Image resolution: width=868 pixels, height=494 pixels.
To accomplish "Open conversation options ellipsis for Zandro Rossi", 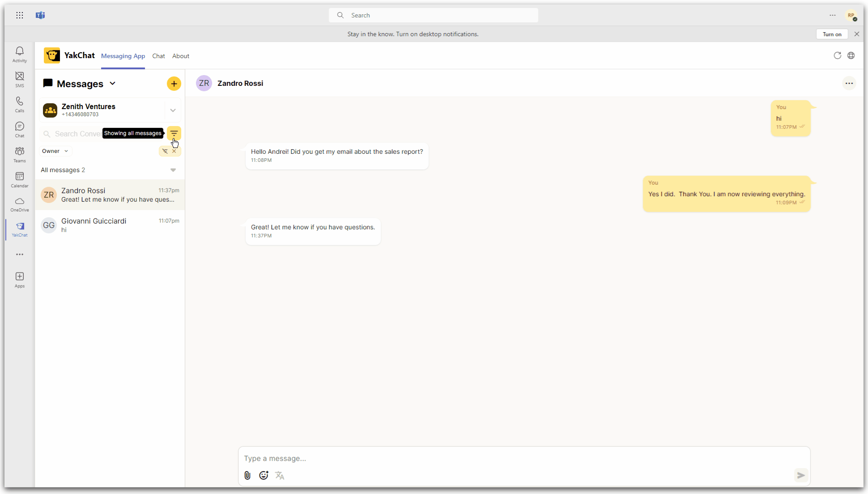I will point(849,83).
